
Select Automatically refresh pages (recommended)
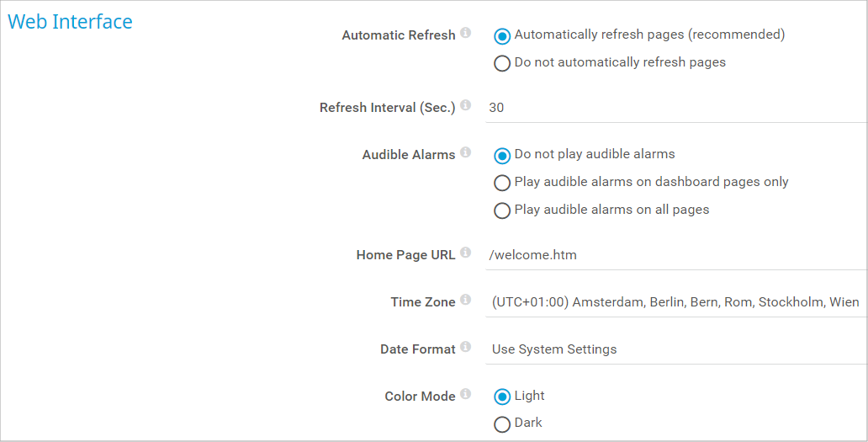coord(502,36)
